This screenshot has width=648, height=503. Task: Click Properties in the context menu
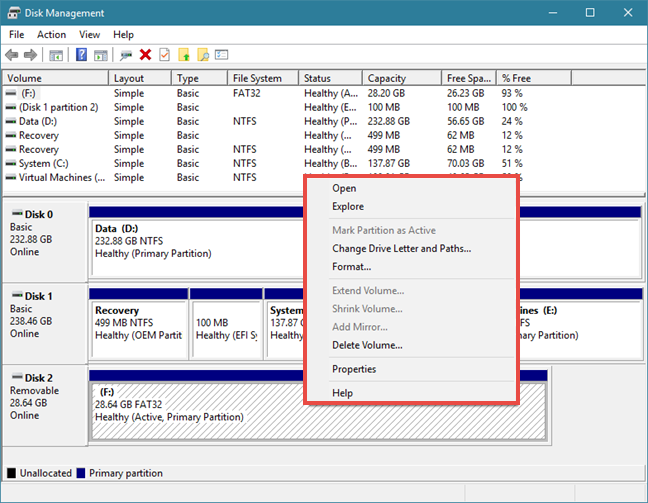[354, 369]
